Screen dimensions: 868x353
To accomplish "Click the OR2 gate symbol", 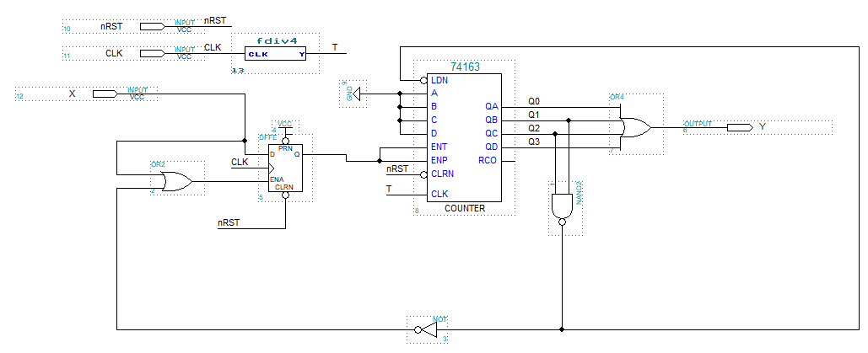I will pos(177,181).
